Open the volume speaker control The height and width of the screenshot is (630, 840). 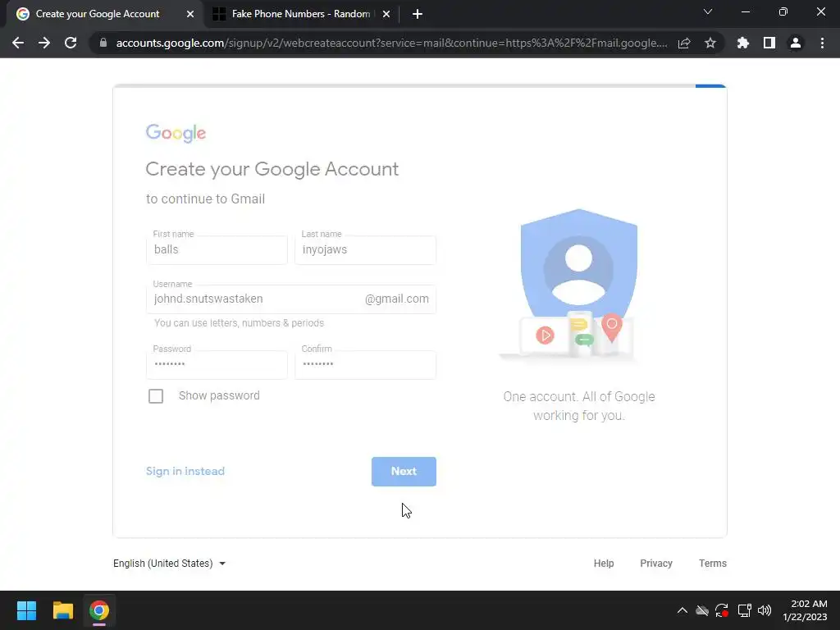(765, 610)
